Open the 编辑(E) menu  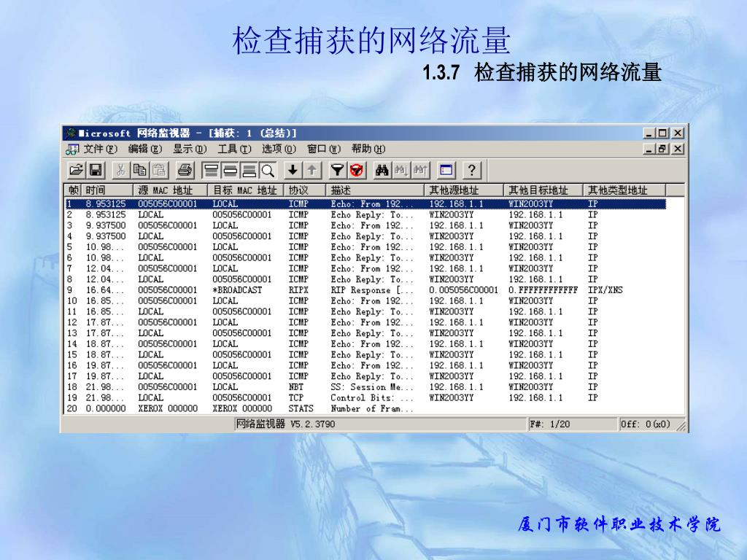click(145, 149)
